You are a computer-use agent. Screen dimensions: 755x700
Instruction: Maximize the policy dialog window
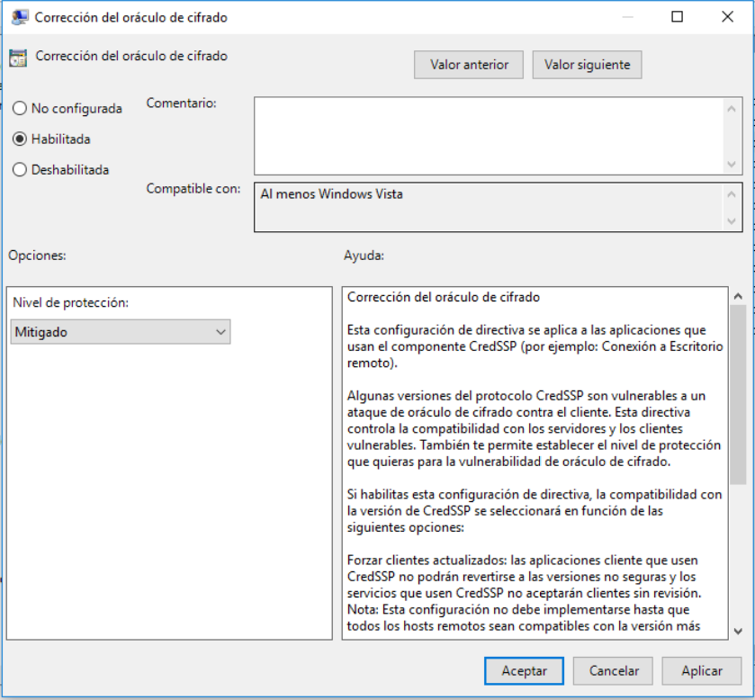[x=677, y=17]
